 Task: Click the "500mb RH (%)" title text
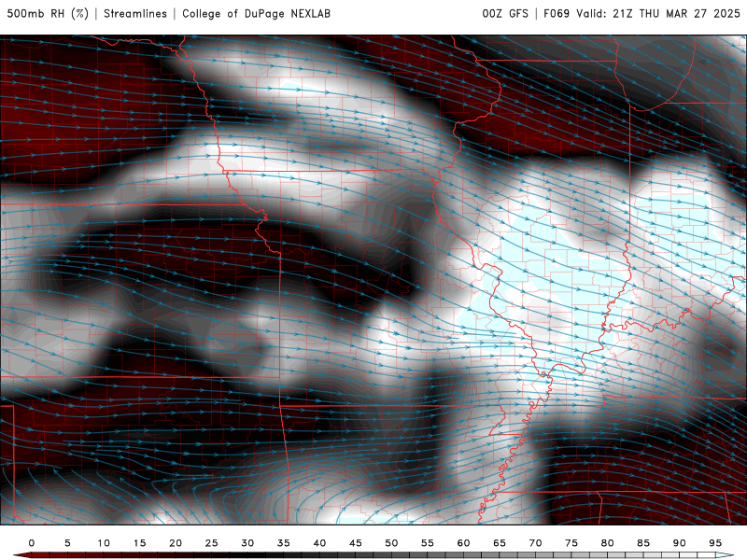(48, 13)
